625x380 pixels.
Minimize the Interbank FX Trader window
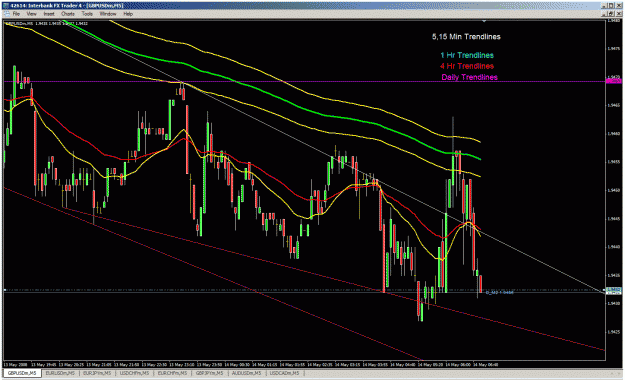pos(605,6)
